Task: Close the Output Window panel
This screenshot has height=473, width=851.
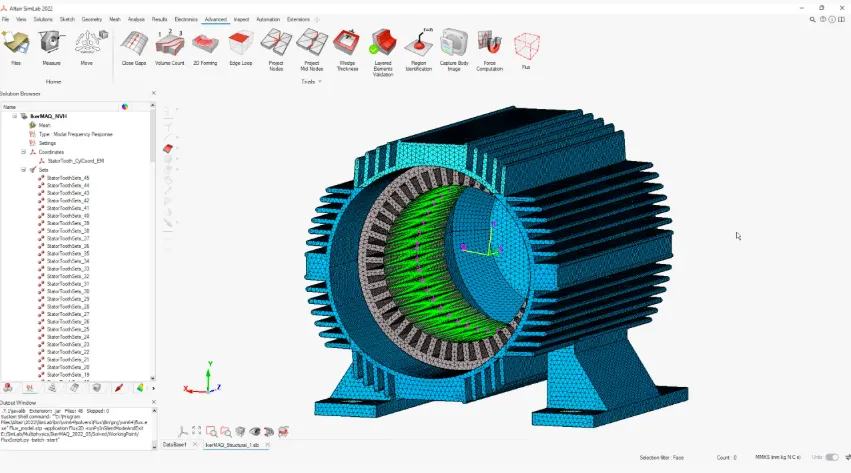Action: [153, 402]
